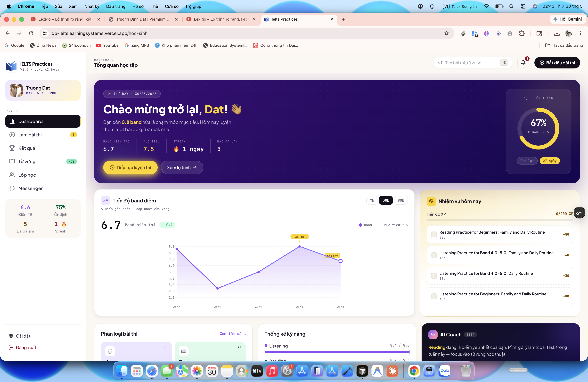Check Listening Practice Band 4.0–5.0 Family task
The height and width of the screenshot is (382, 588).
434,255
